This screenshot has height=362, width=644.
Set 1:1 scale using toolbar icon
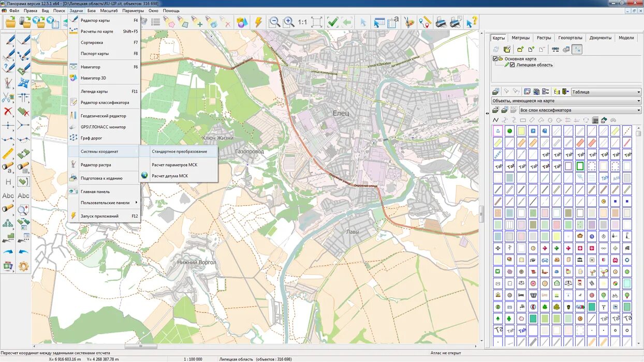(x=303, y=22)
